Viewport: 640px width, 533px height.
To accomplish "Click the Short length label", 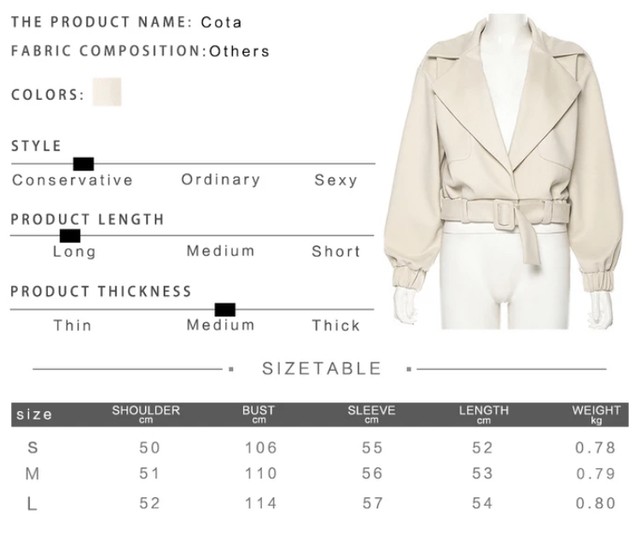I will click(336, 251).
